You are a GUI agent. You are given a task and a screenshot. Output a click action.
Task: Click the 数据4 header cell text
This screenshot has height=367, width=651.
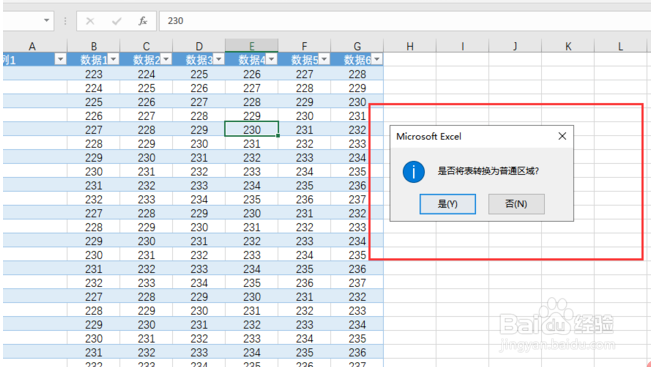252,60
